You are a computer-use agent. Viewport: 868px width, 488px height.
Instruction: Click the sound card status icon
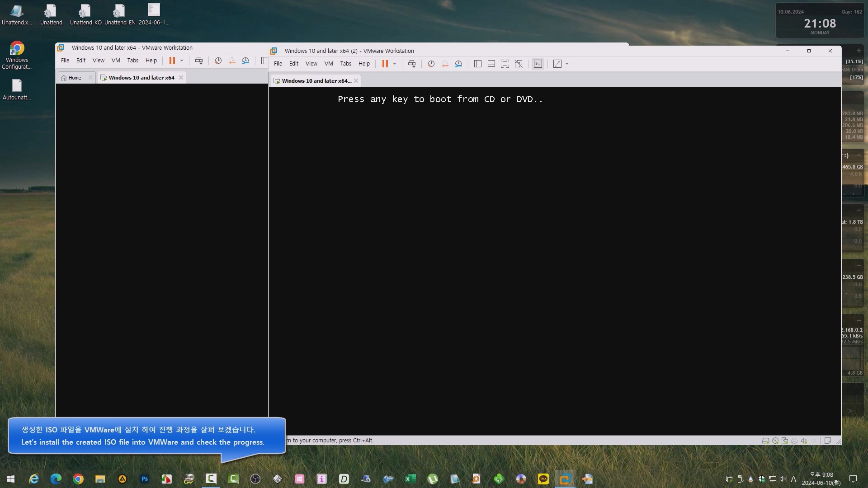[x=804, y=441]
